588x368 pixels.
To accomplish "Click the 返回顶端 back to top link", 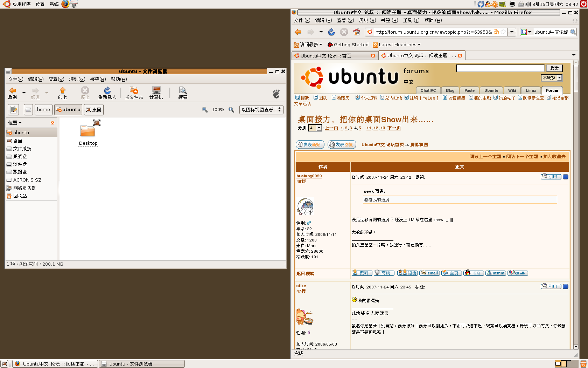I will click(x=305, y=273).
